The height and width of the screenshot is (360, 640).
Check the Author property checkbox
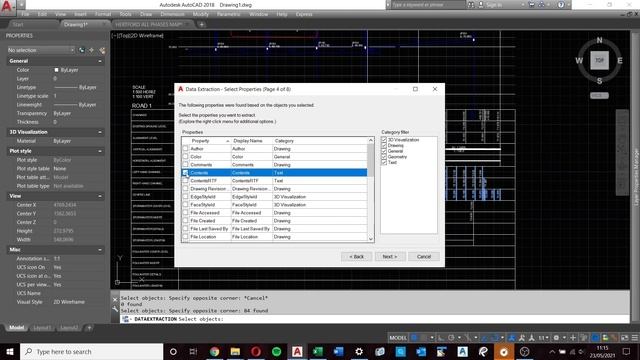pos(186,149)
